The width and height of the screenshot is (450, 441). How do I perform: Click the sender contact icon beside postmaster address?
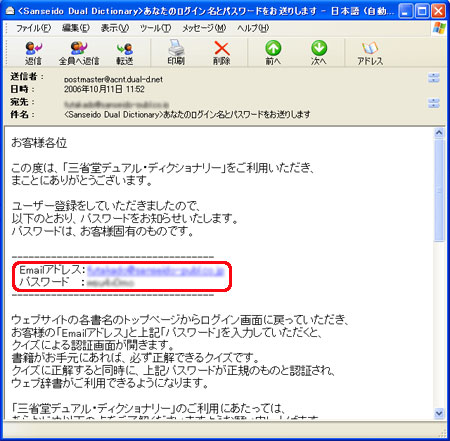click(x=434, y=78)
